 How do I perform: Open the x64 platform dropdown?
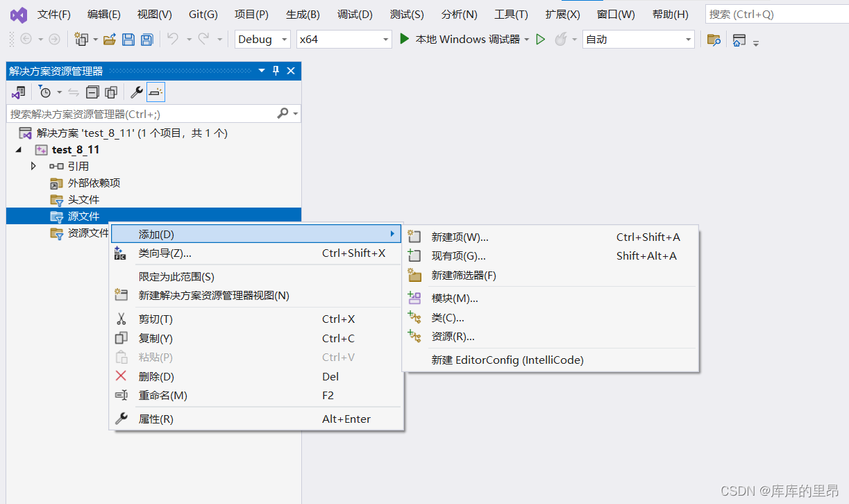click(344, 40)
